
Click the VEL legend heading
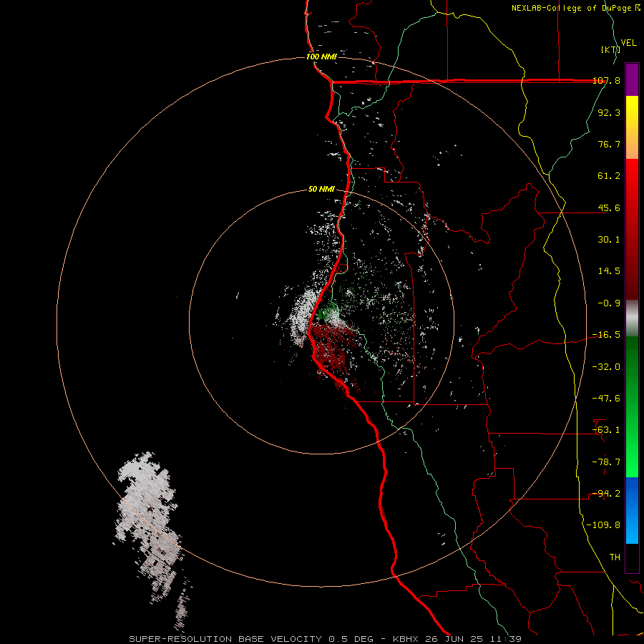[628, 43]
